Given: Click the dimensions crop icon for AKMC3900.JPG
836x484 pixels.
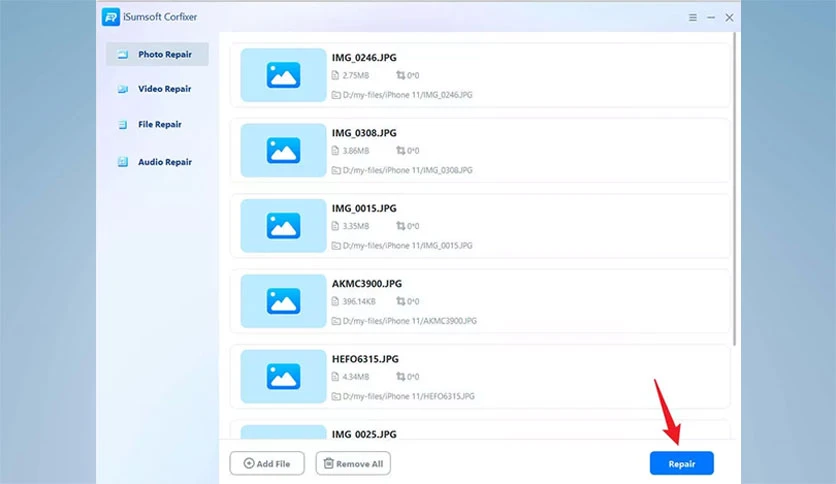Looking at the screenshot, I should pyautogui.click(x=400, y=301).
